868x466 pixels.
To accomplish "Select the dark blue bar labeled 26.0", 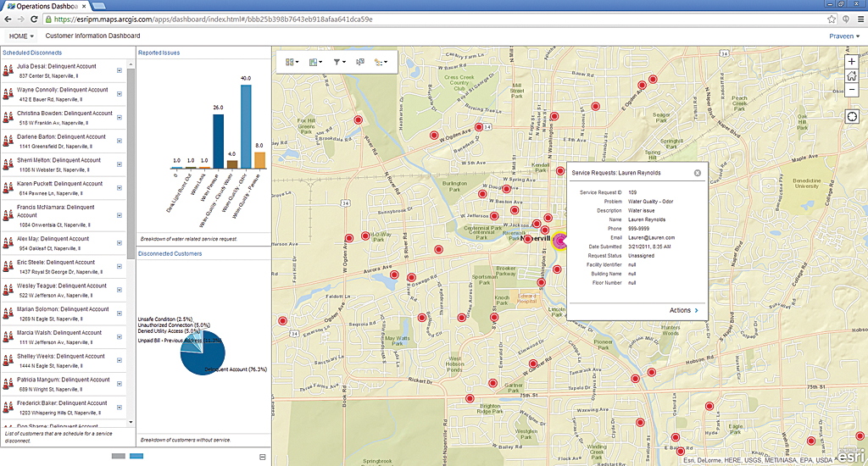I will click(x=218, y=141).
